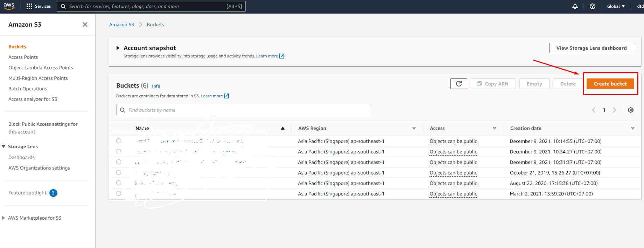Viewport: 644px width, 248px height.
Task: Refresh the buckets list
Action: pyautogui.click(x=458, y=84)
